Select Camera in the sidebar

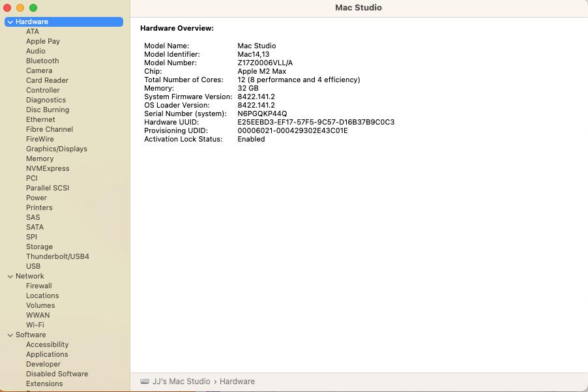tap(39, 70)
